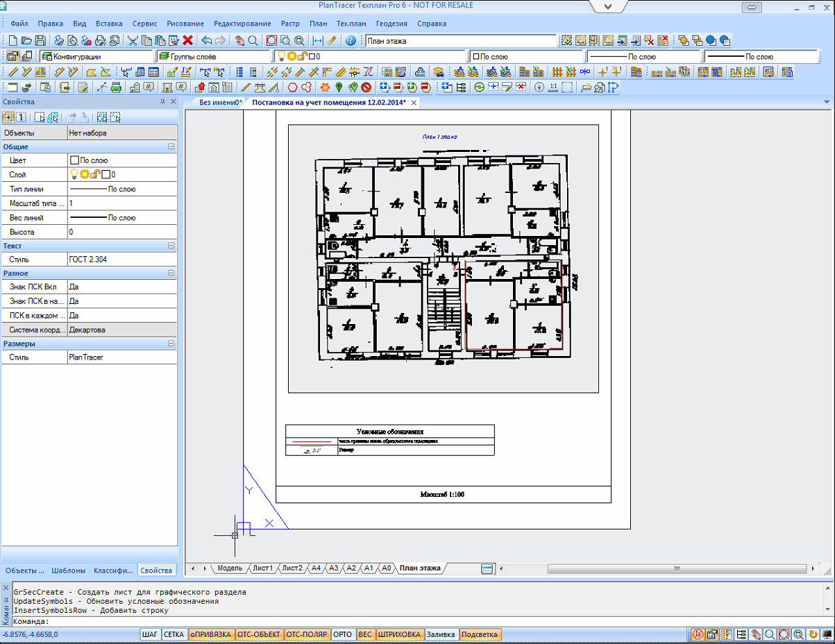Switch to the Модель layout tab

point(230,568)
